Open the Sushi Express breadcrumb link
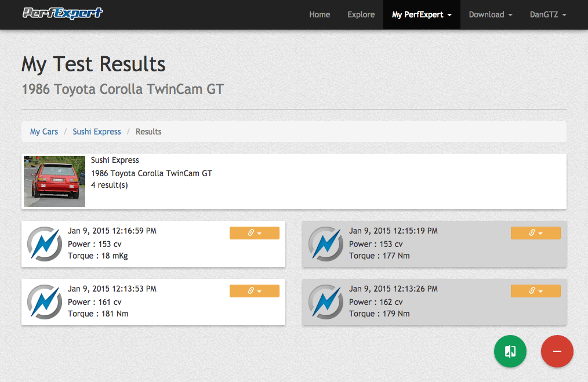The image size is (588, 382). [97, 132]
